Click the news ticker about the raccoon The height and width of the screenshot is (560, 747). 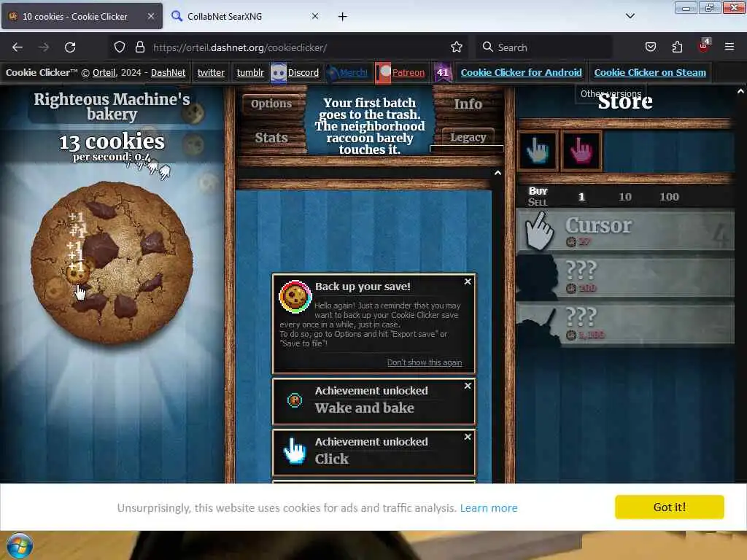[369, 126]
